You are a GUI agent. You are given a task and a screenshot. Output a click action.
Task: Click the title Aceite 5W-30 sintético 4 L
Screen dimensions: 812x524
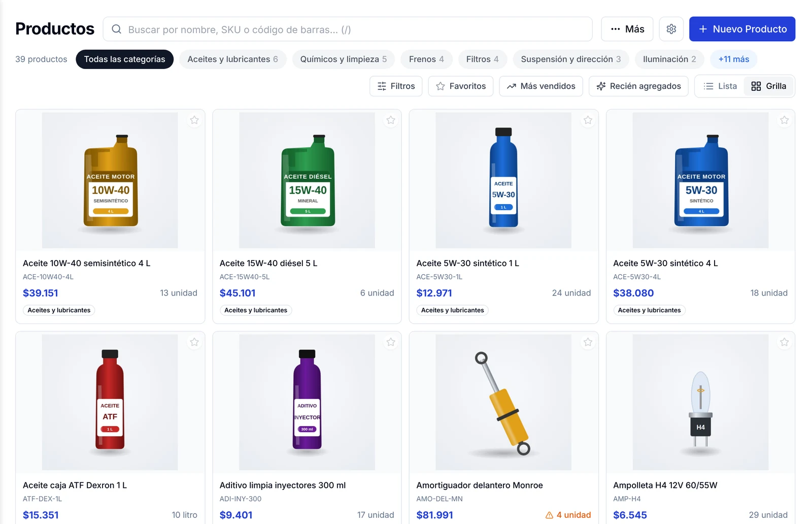665,263
